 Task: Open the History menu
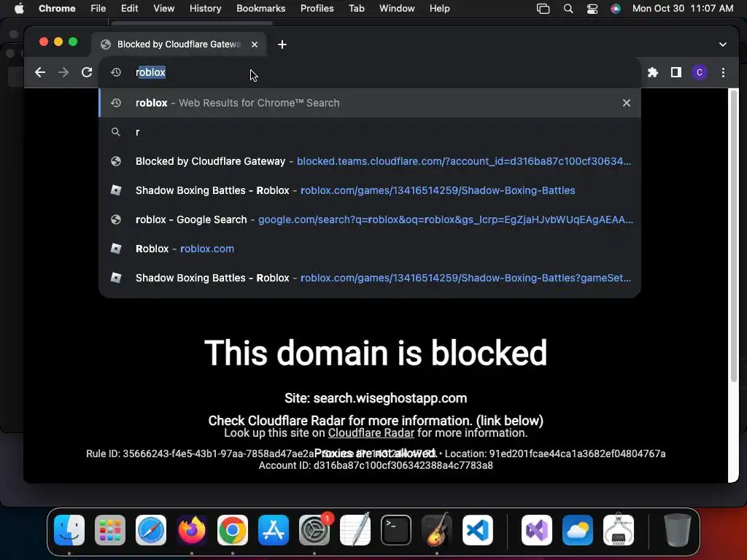[205, 9]
